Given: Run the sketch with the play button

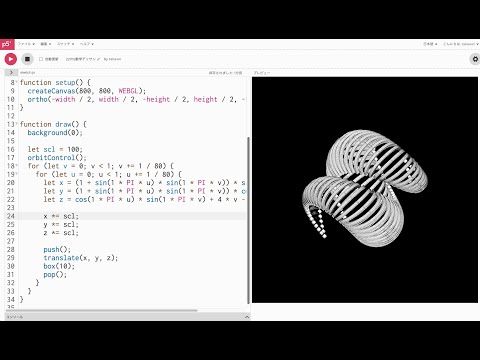Looking at the screenshot, I should pyautogui.click(x=11, y=59).
